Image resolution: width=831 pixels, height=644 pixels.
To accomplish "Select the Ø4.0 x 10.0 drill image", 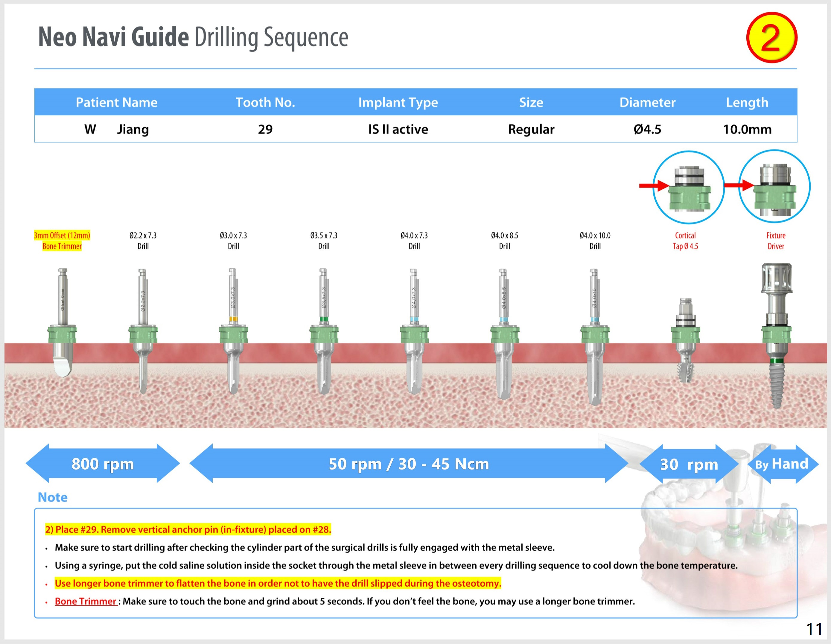I will (x=595, y=335).
